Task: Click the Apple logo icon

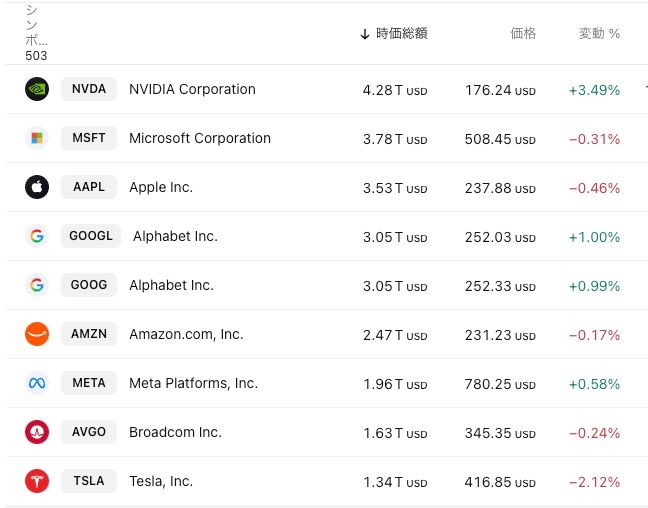Action: coord(37,187)
